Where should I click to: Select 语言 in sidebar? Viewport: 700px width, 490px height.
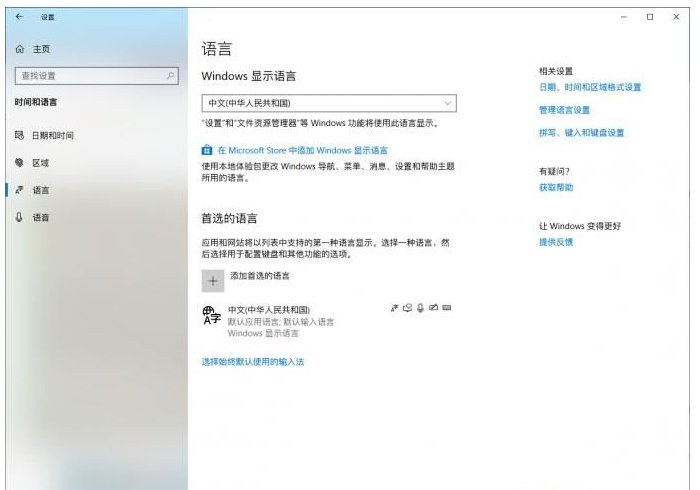tap(96, 190)
